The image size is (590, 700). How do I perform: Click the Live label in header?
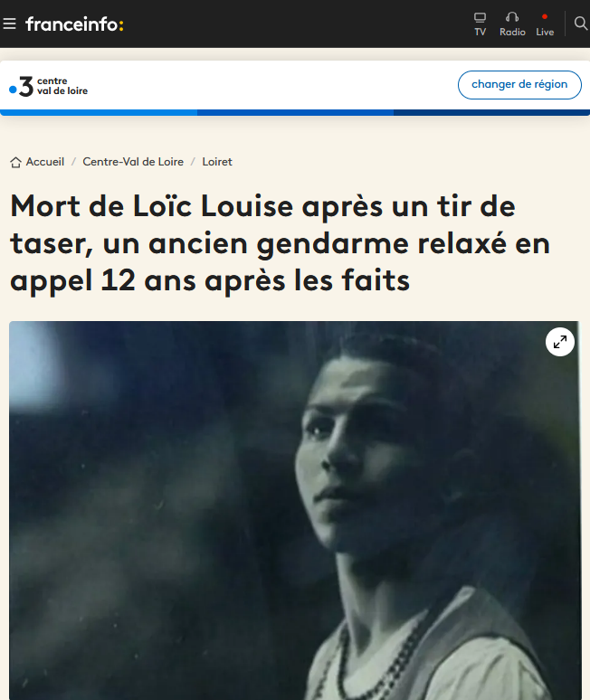pos(545,33)
